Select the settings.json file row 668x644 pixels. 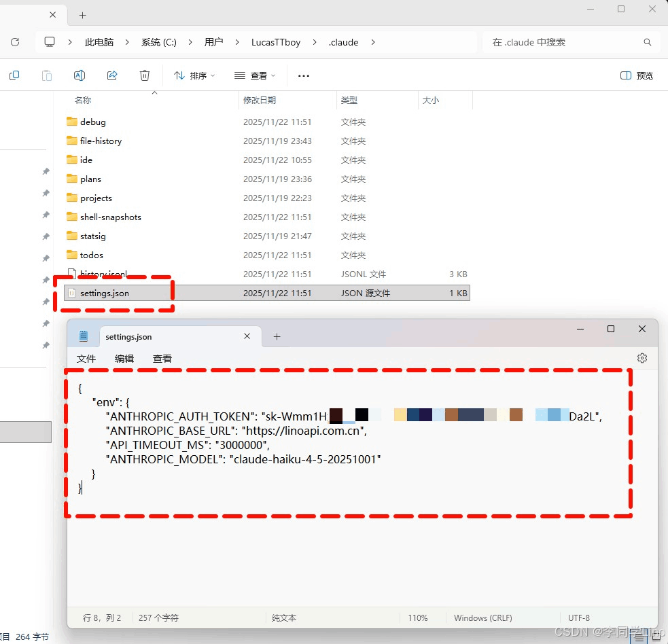(x=266, y=293)
